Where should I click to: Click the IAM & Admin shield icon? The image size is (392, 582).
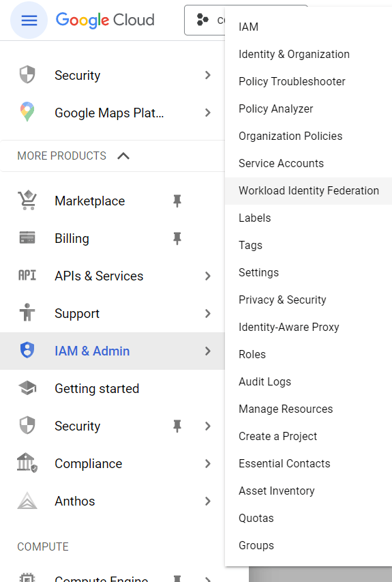[x=27, y=351]
